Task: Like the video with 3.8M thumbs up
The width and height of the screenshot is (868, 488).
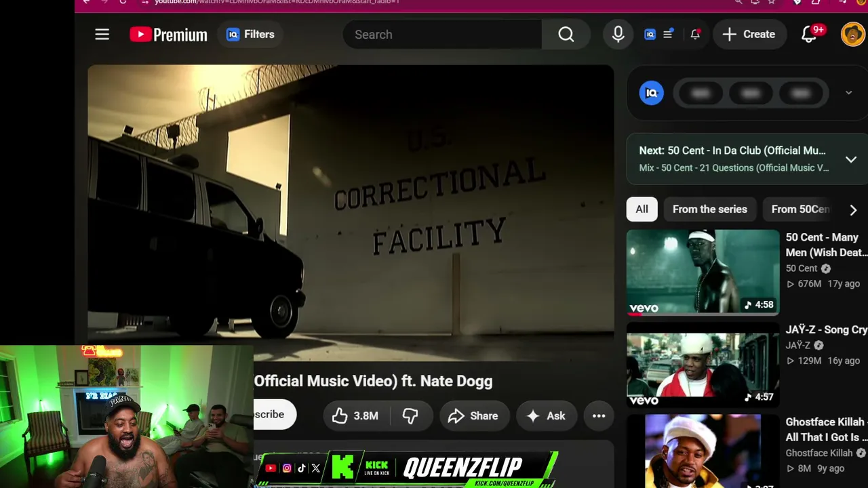Action: pyautogui.click(x=355, y=416)
